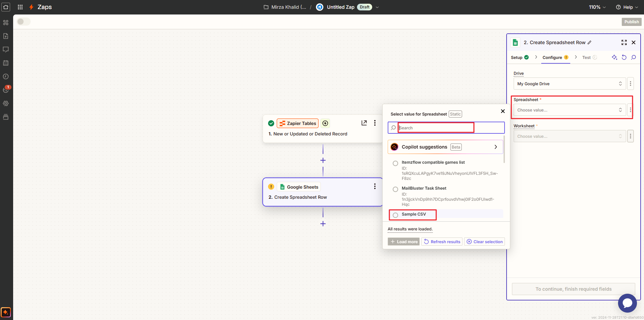Toggle the Zap on/off switch

(x=24, y=22)
